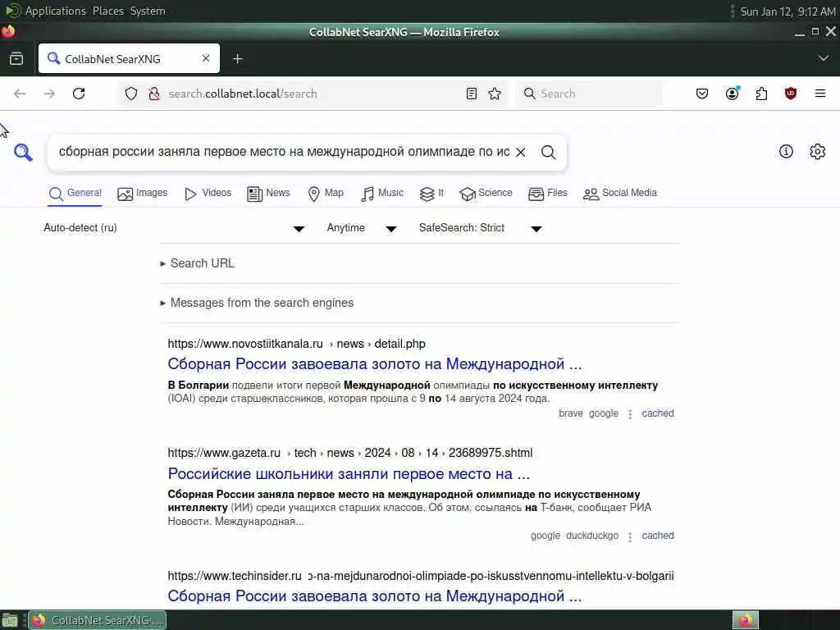Screen dimensions: 840x630
Task: Open the Firefox View icon
Action: pos(16,58)
